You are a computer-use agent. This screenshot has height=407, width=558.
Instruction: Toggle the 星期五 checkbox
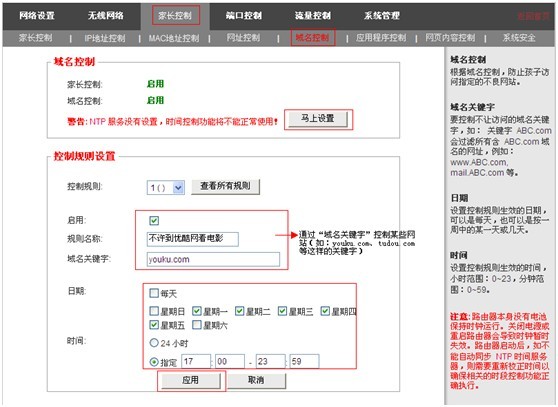pyautogui.click(x=154, y=324)
